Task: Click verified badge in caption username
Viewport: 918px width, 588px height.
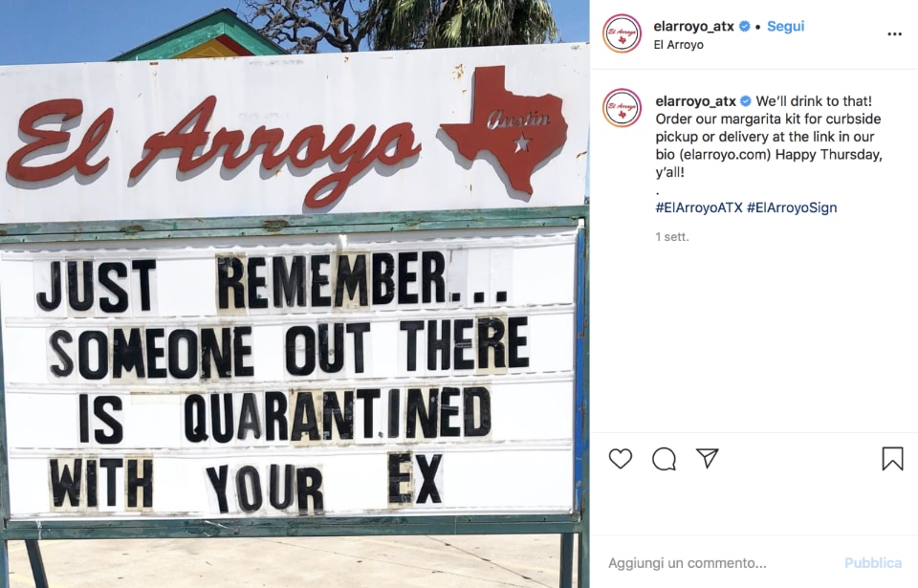Action: point(746,101)
